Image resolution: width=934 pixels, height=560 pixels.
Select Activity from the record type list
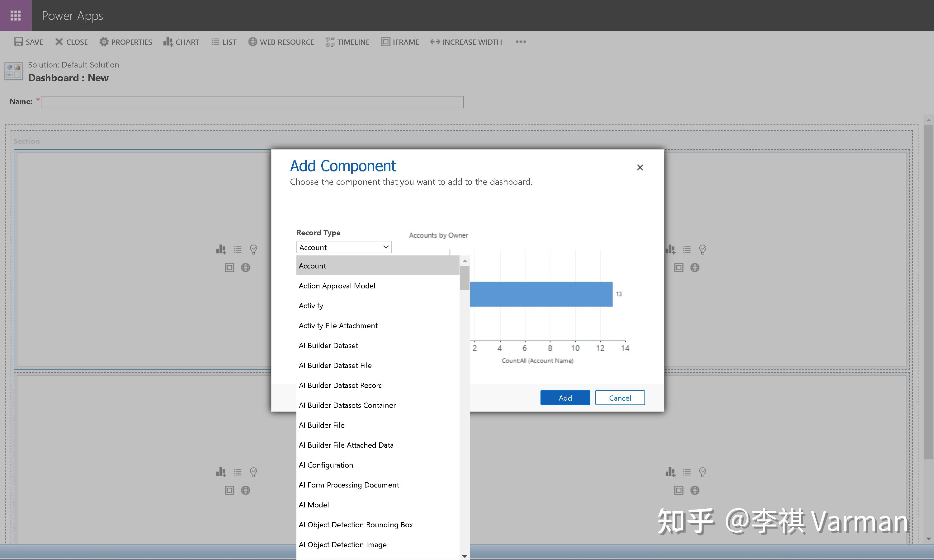click(x=311, y=306)
